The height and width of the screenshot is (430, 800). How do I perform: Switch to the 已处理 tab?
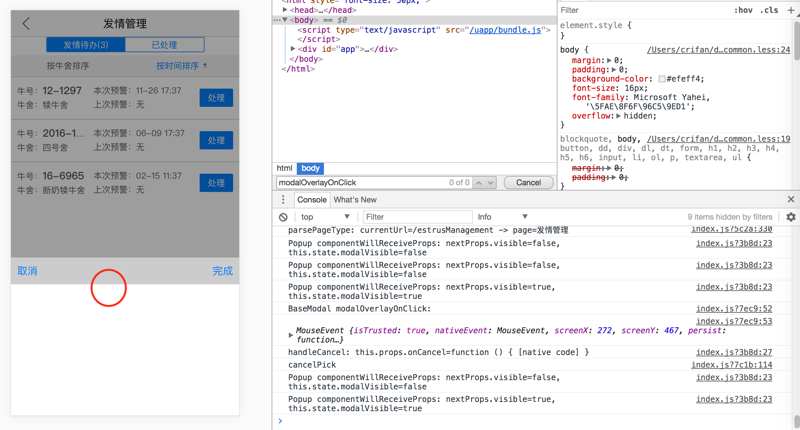164,45
